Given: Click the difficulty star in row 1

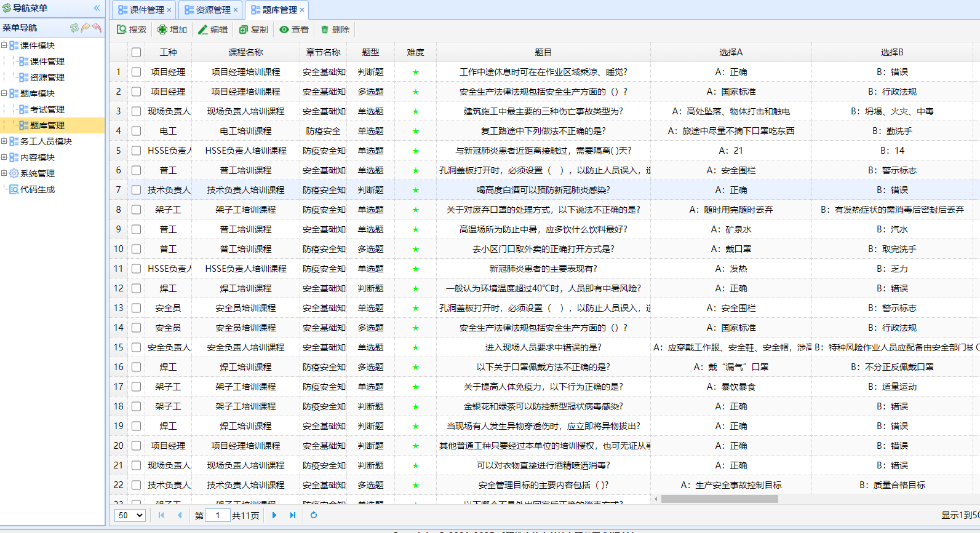Looking at the screenshot, I should tap(415, 72).
